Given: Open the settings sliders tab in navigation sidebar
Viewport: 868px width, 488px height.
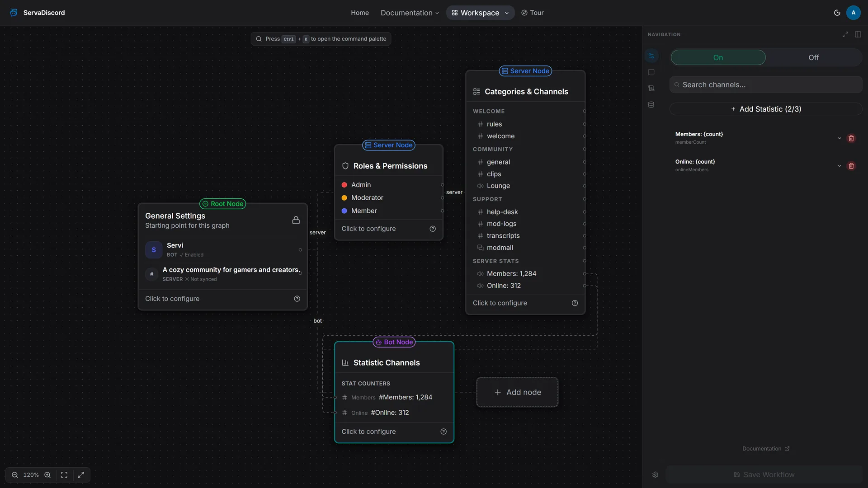Looking at the screenshot, I should click(x=651, y=56).
